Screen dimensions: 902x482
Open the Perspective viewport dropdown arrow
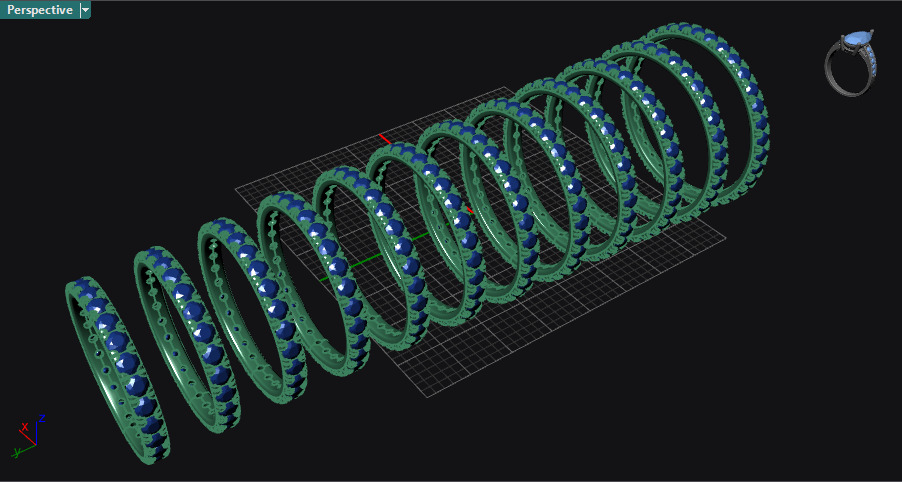tap(85, 10)
